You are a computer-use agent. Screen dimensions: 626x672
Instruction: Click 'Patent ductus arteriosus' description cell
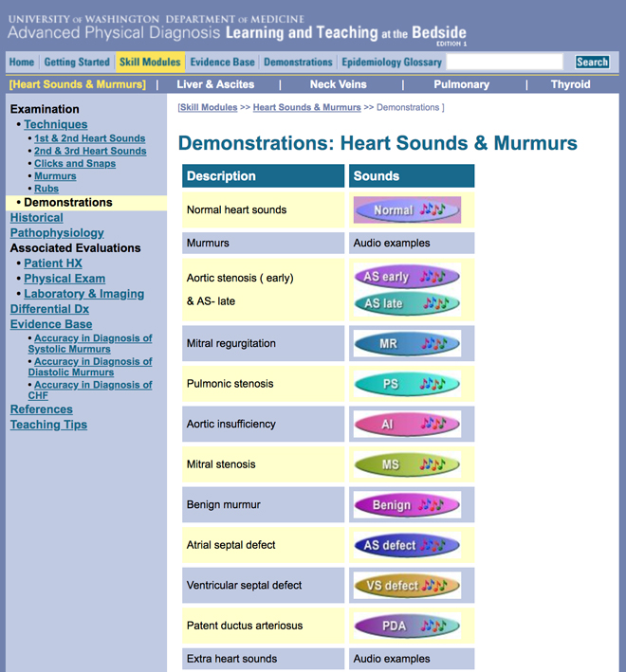(x=264, y=626)
